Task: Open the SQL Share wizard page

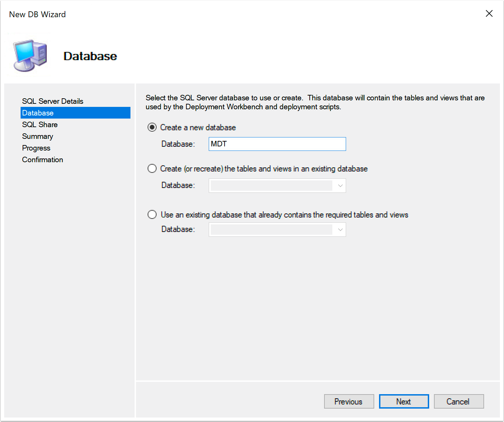Action: click(x=39, y=124)
